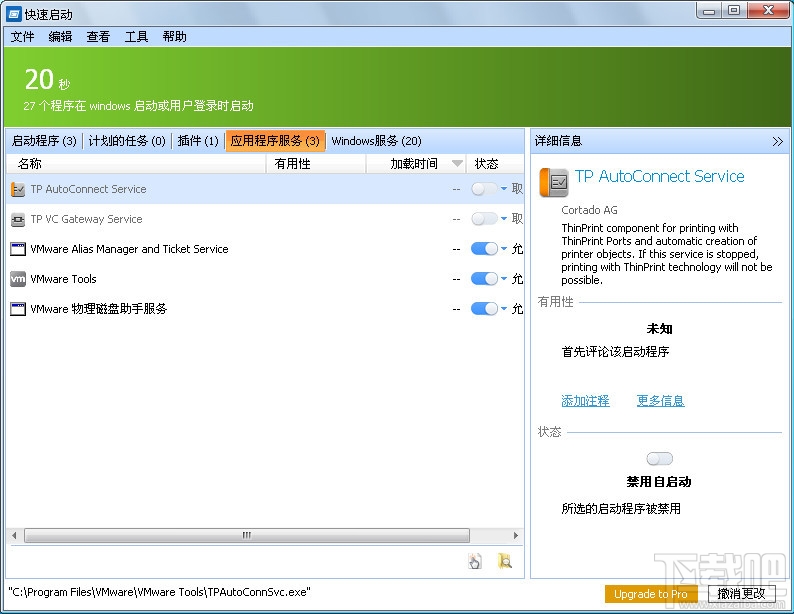The width and height of the screenshot is (794, 614).
Task: Disable VMware 物理磁盘助手服务 startup switch
Action: coord(484,308)
